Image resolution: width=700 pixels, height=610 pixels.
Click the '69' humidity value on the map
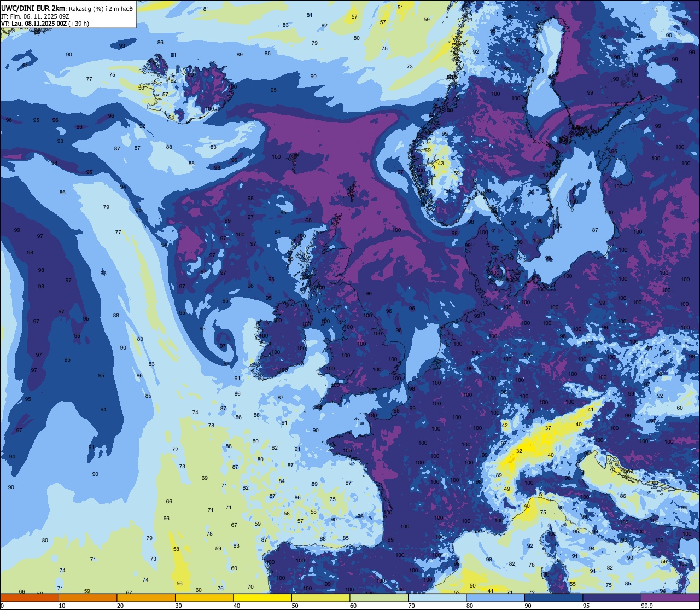click(x=205, y=478)
